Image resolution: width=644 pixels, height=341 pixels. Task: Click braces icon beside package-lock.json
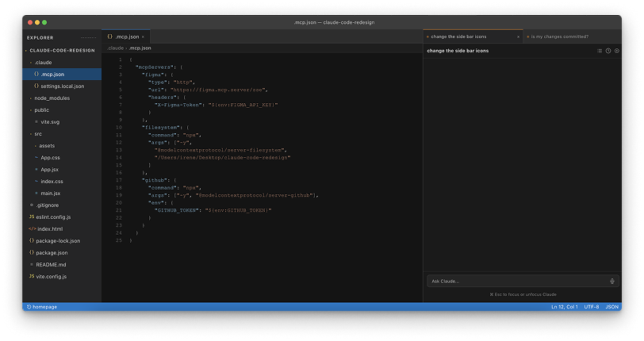click(32, 241)
